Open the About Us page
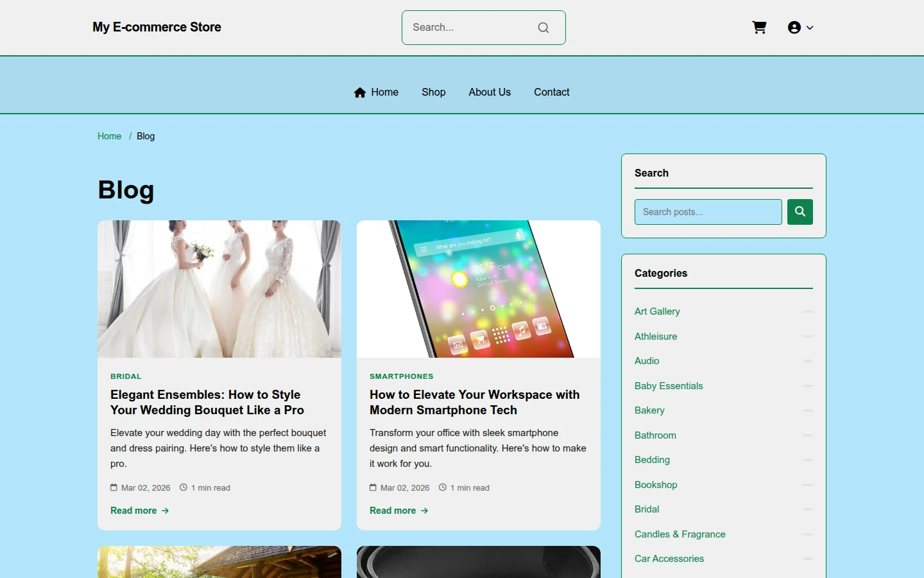Image resolution: width=924 pixels, height=578 pixels. (x=490, y=92)
